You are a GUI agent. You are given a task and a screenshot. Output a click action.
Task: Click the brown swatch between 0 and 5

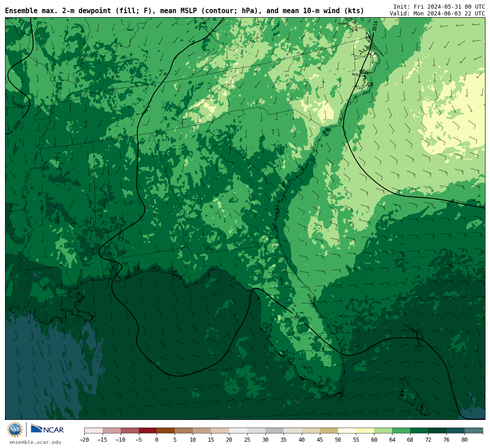166,431
